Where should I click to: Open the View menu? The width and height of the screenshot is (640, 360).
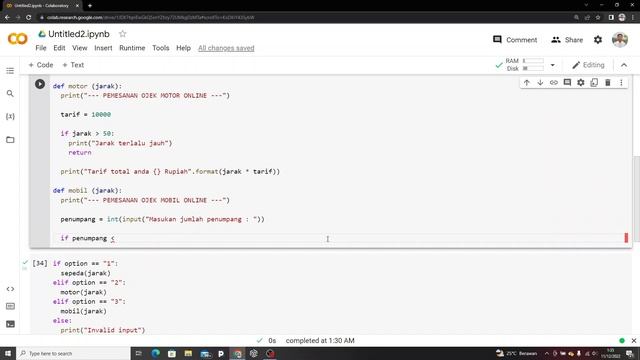click(80, 48)
